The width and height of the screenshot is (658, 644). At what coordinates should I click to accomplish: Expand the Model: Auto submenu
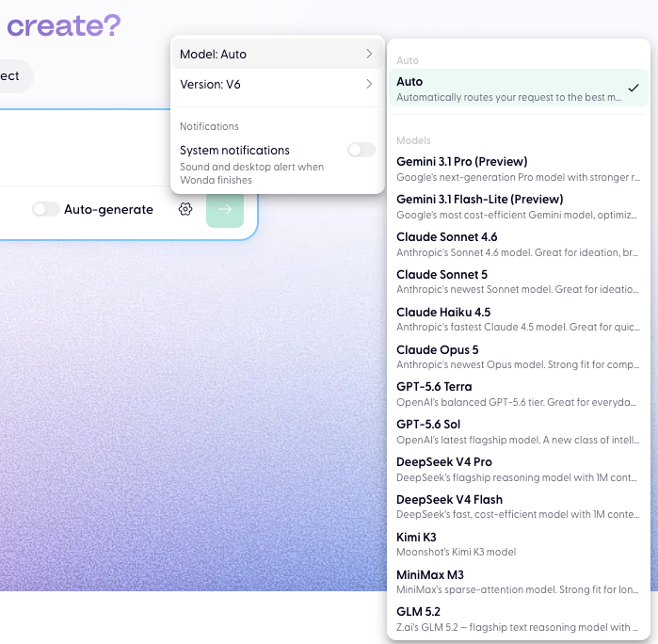277,55
